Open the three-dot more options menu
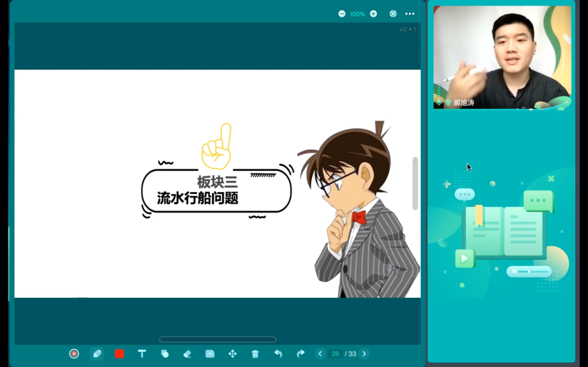588x367 pixels. tap(410, 14)
